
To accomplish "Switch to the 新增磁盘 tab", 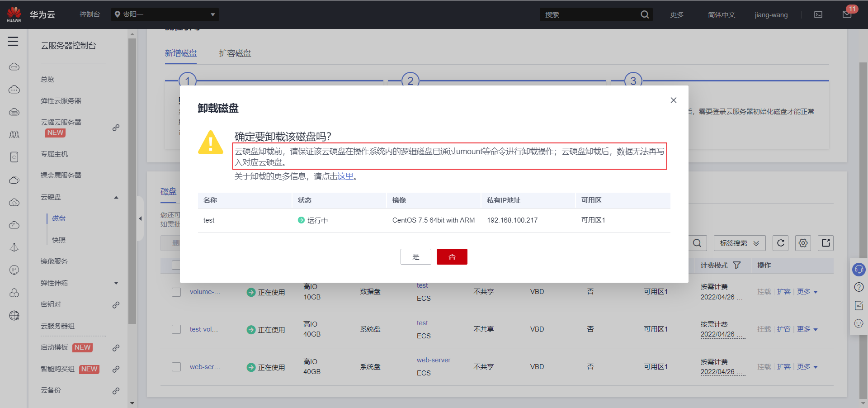I will pos(181,53).
